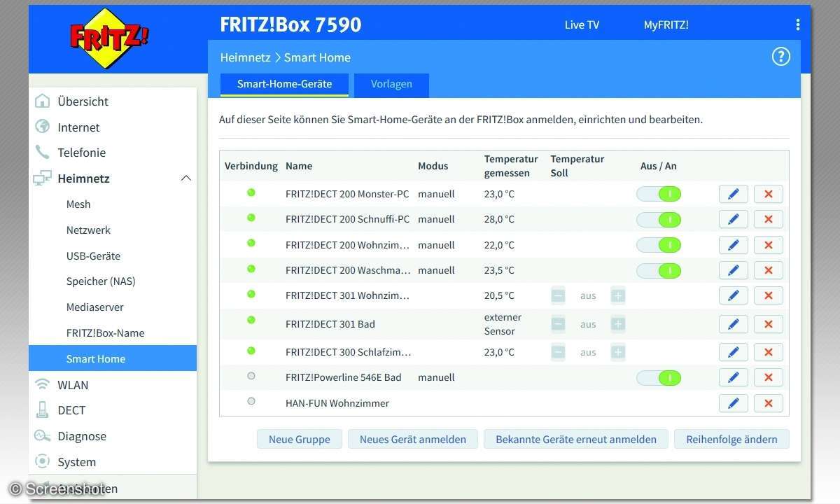
Task: Decrease target temperature for FRITZ!DECT 301 Wohnzim…
Action: (x=558, y=295)
